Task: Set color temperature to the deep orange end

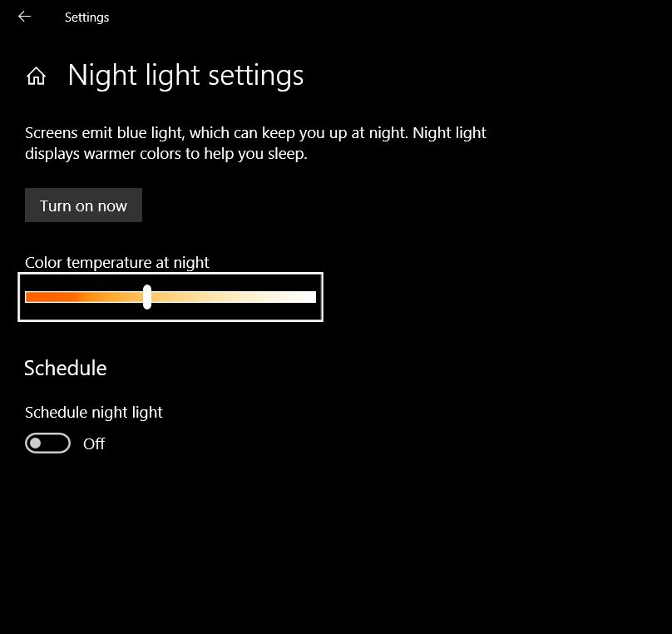Action: (x=29, y=297)
